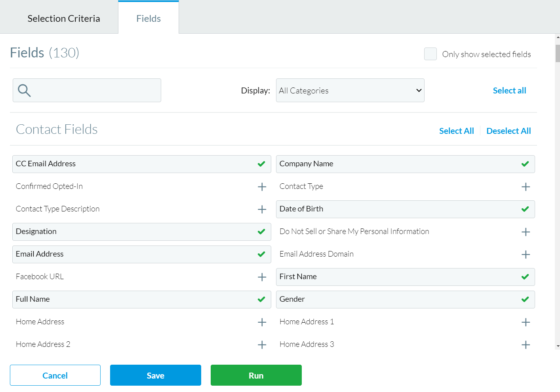Add Facebook URL with the plus icon

click(262, 277)
